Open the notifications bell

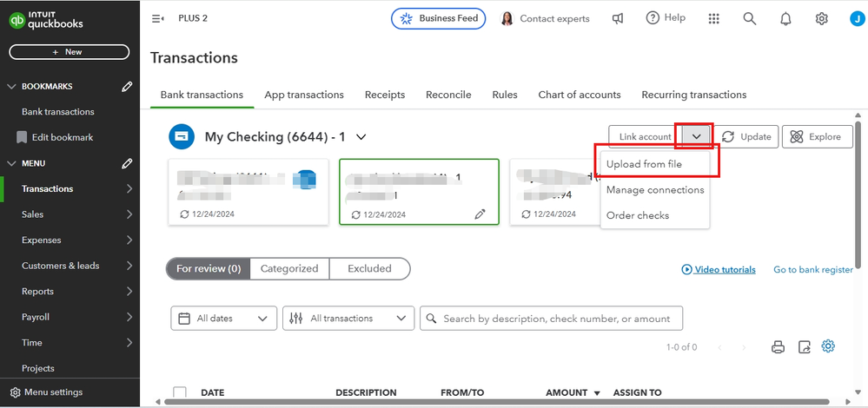785,19
